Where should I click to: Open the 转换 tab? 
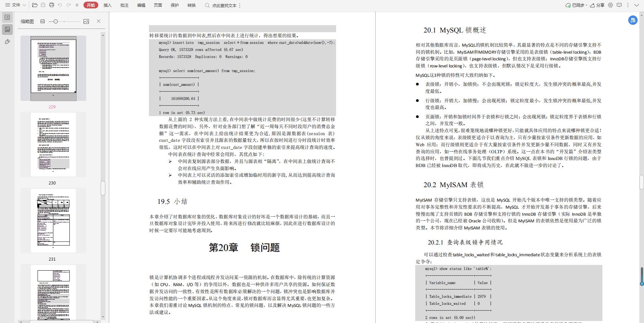192,5
